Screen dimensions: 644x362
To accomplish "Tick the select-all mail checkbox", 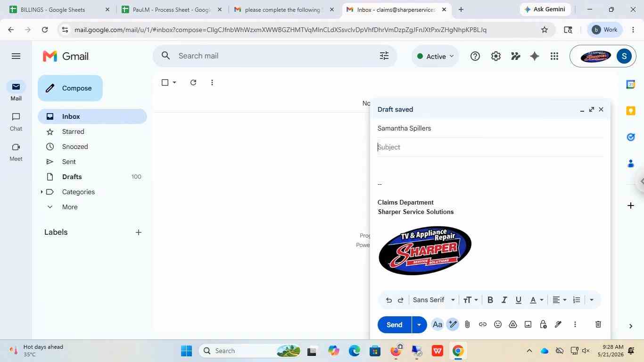I will [x=165, y=82].
